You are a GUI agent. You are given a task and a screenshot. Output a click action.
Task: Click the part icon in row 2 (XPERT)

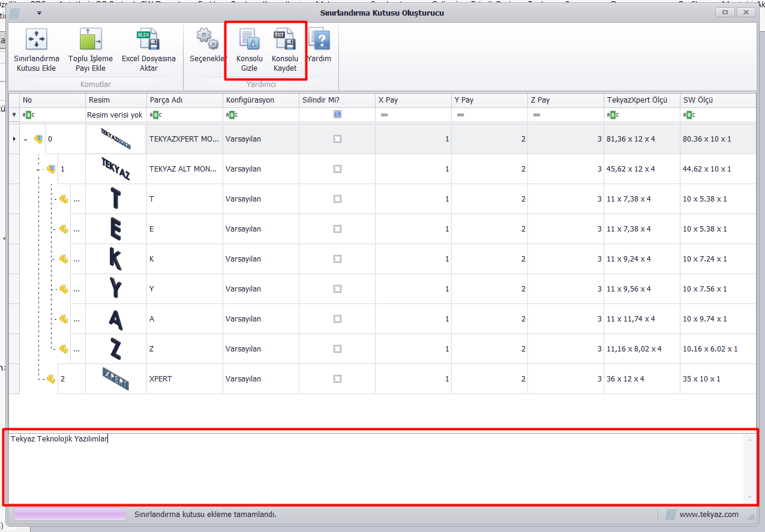pyautogui.click(x=51, y=379)
